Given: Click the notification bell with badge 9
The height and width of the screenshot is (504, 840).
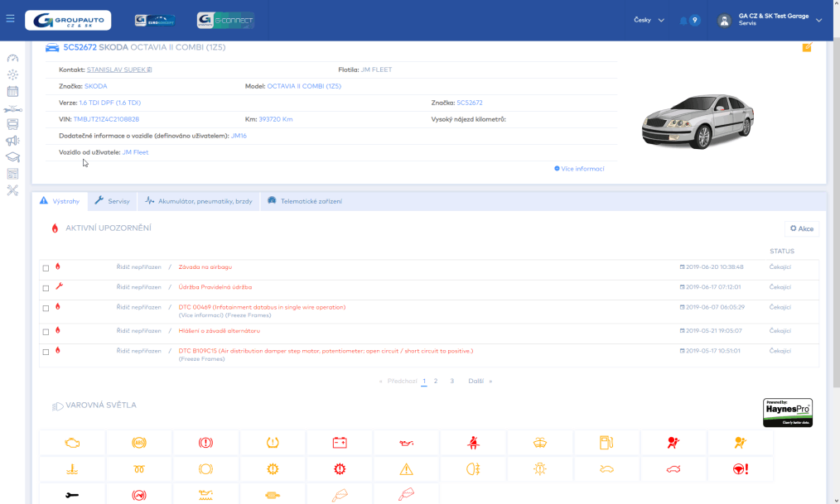Looking at the screenshot, I should pyautogui.click(x=689, y=21).
